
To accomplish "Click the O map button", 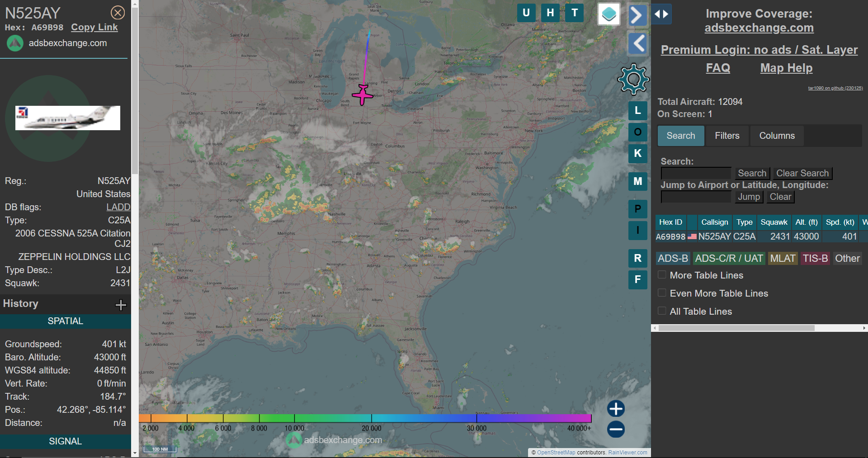I will 637,132.
